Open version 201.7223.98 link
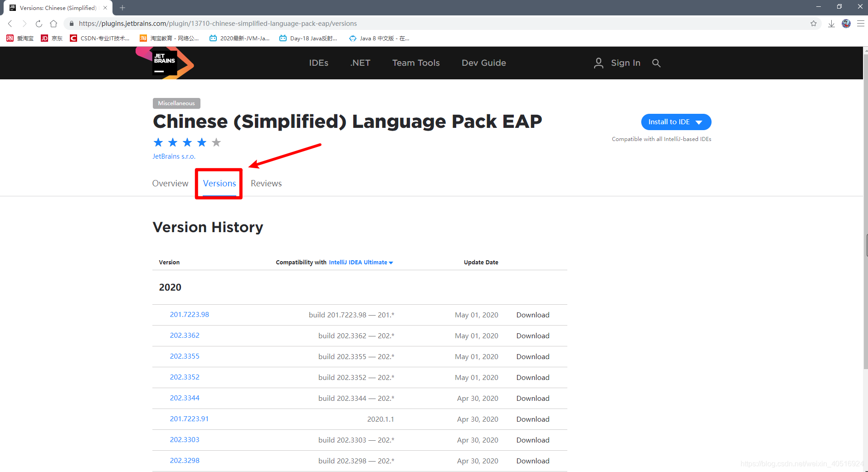 [190, 315]
